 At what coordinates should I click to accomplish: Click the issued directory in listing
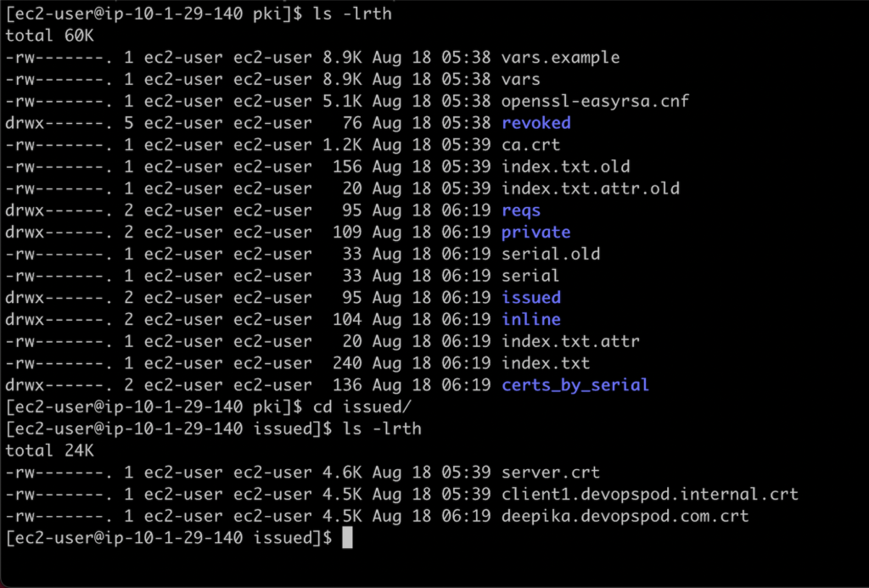coord(531,298)
